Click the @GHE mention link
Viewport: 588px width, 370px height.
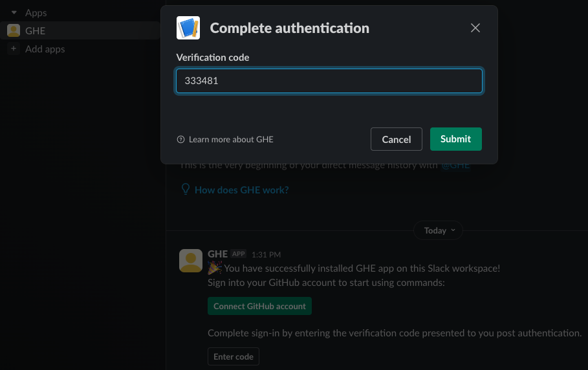click(x=455, y=166)
